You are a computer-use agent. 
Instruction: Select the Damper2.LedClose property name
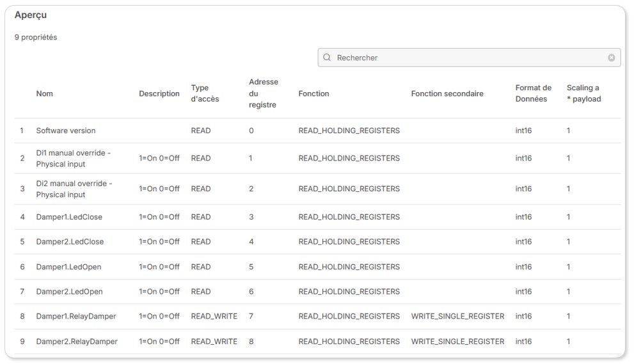70,242
